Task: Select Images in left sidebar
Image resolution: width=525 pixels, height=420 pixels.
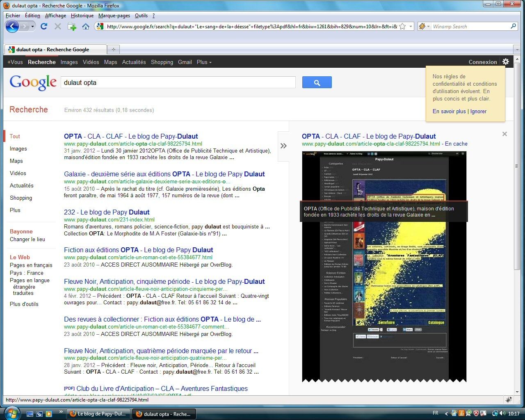Action: tap(18, 148)
